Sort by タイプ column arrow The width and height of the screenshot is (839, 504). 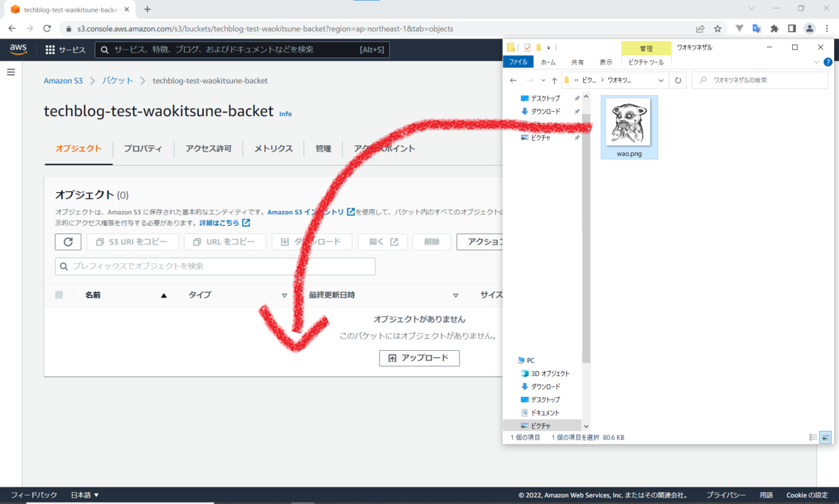click(284, 296)
